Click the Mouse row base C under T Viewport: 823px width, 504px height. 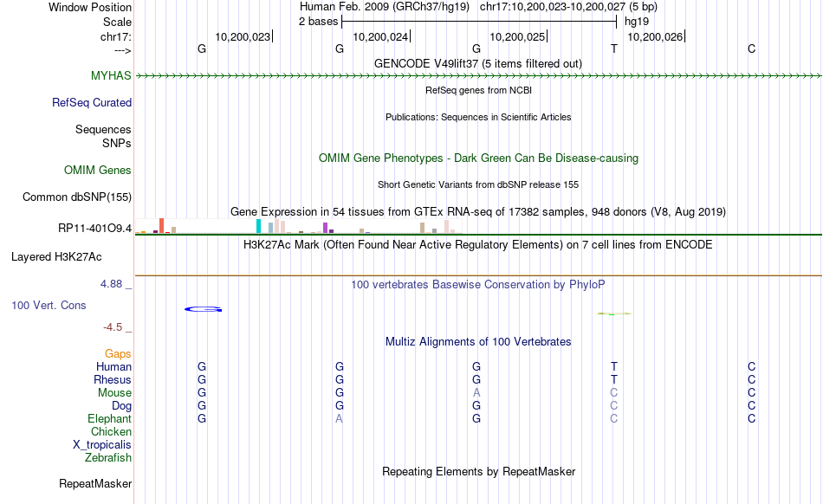click(614, 393)
